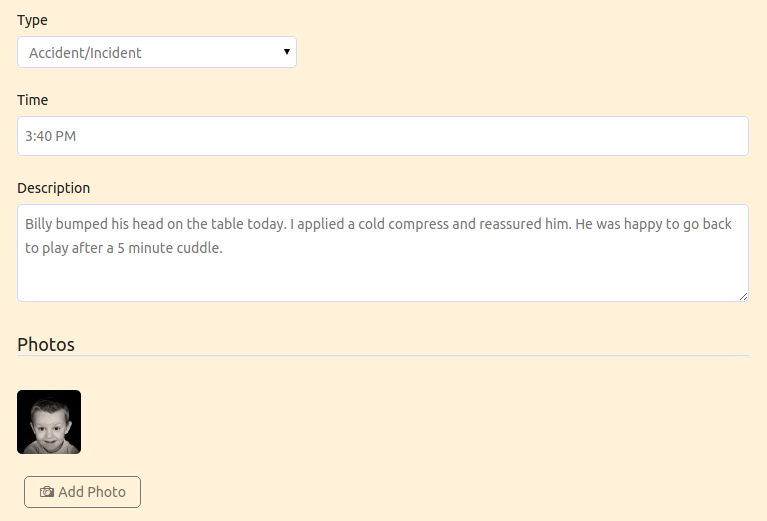This screenshot has width=767, height=521.
Task: Place cursor after 'cuddle.' in the description
Action: pyautogui.click(x=224, y=248)
